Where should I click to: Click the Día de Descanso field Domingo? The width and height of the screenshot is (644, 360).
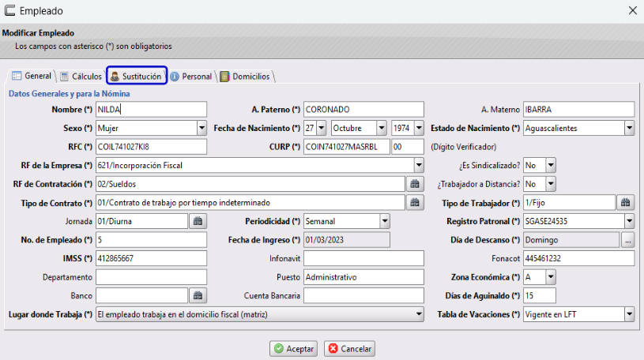pyautogui.click(x=571, y=240)
